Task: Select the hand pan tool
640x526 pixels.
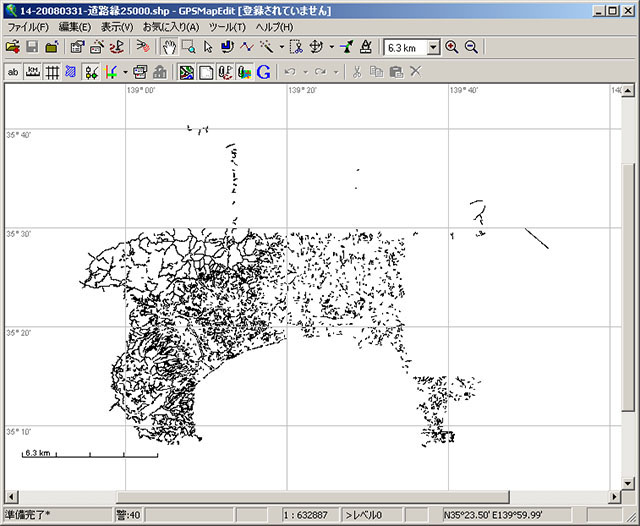Action: pos(169,47)
